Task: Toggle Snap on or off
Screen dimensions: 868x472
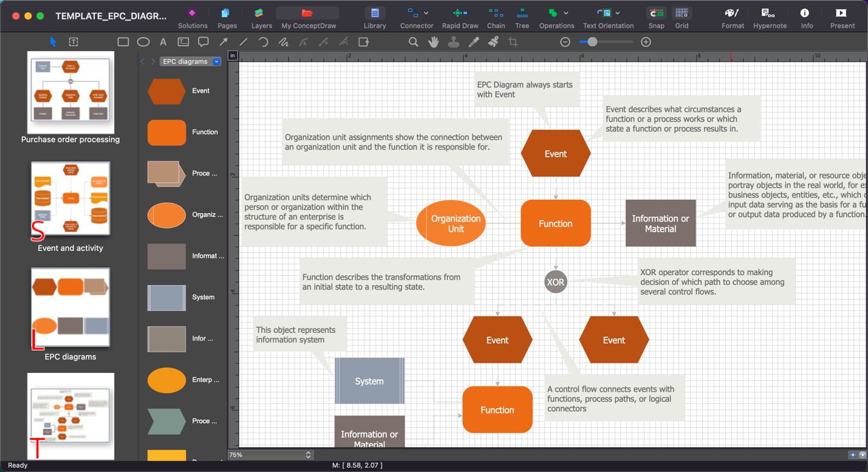Action: click(656, 18)
